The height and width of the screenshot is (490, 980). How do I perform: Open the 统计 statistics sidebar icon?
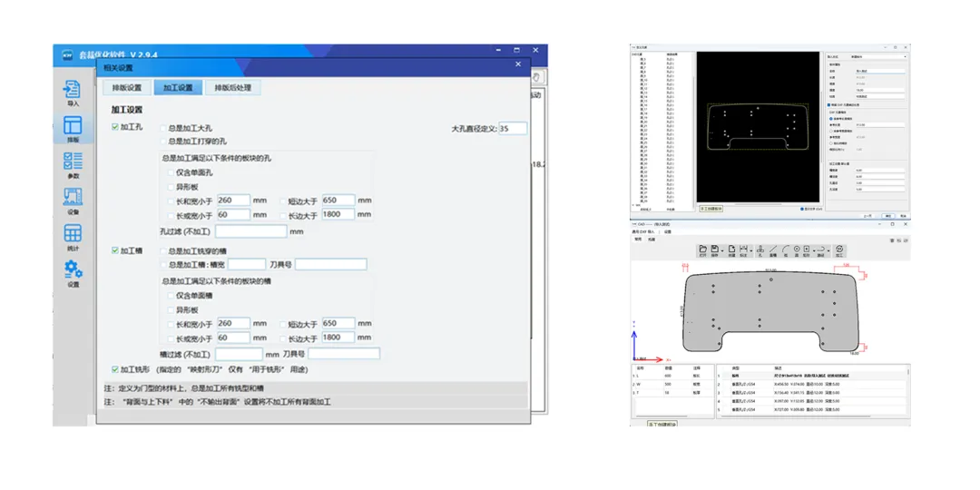73,238
